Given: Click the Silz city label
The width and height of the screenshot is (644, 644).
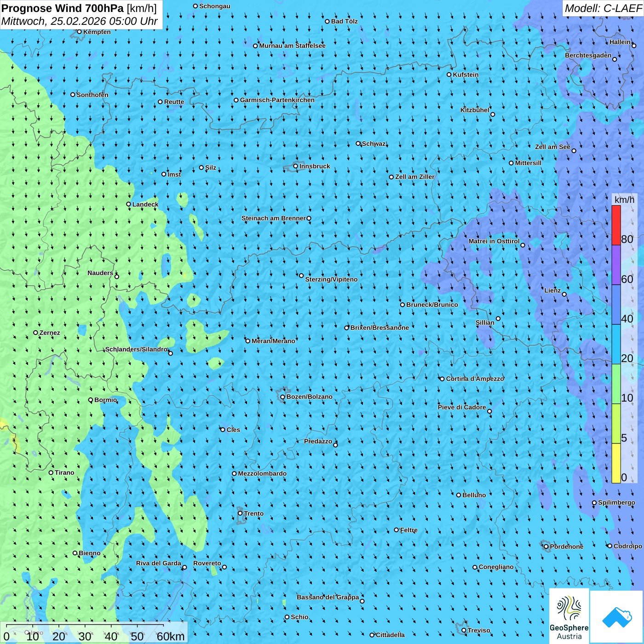Looking at the screenshot, I should pos(211,167).
